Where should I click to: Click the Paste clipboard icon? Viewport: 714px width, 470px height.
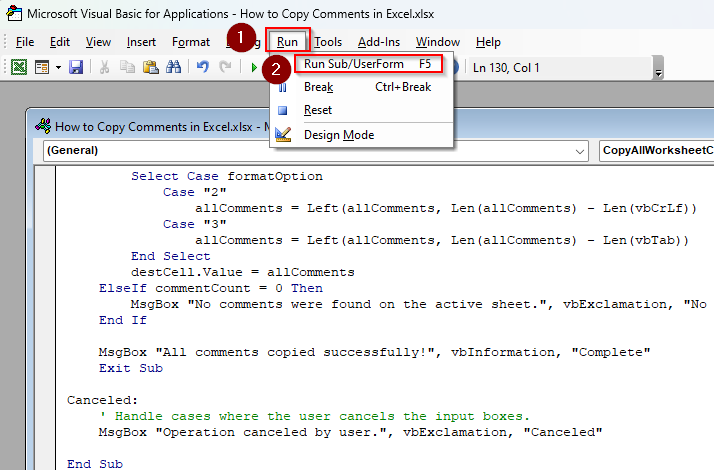click(x=150, y=67)
